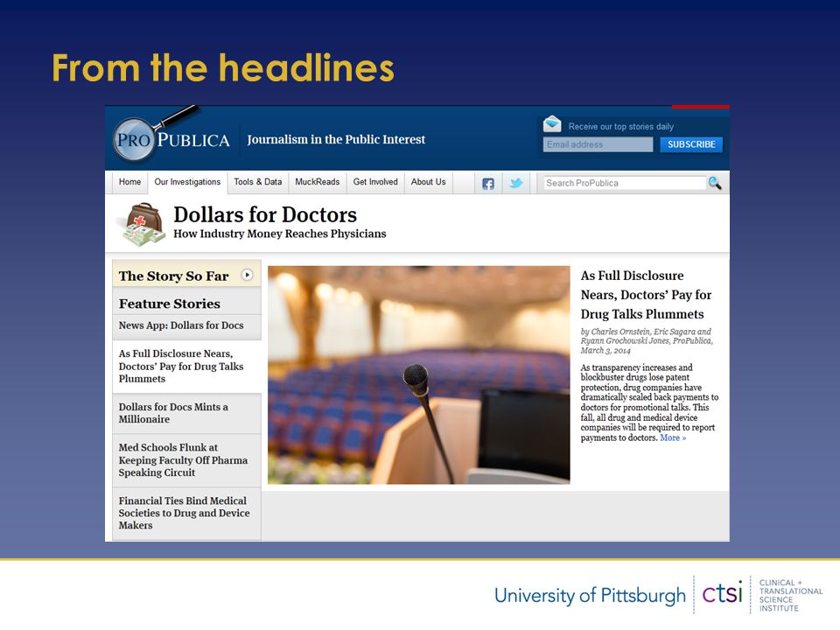Focus the Email address field

point(598,144)
